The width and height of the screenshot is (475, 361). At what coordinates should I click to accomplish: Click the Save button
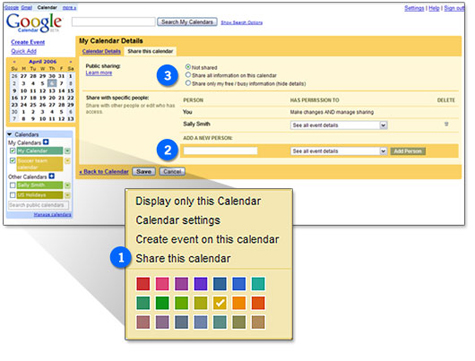pos(144,172)
